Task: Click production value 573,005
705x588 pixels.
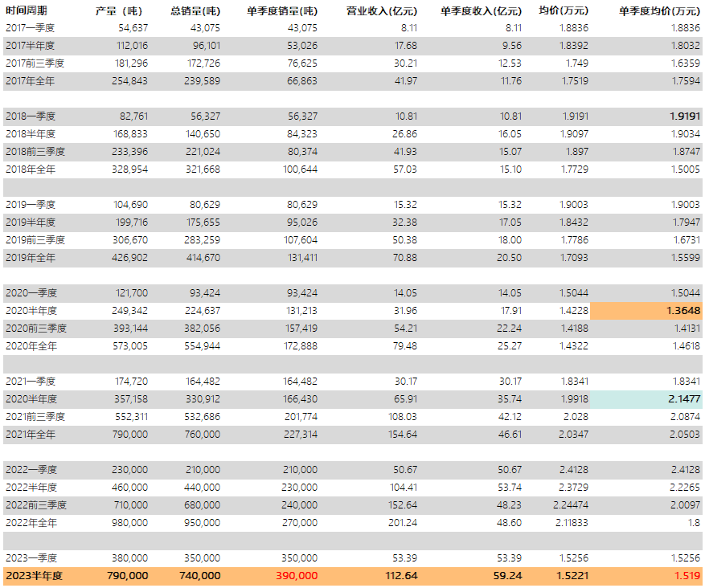Action: pyautogui.click(x=129, y=346)
